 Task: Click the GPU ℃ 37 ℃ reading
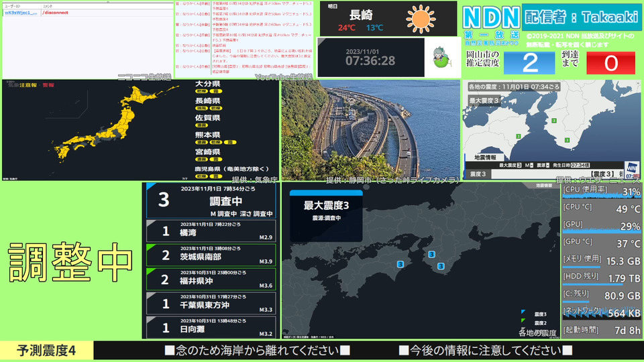[602, 243]
